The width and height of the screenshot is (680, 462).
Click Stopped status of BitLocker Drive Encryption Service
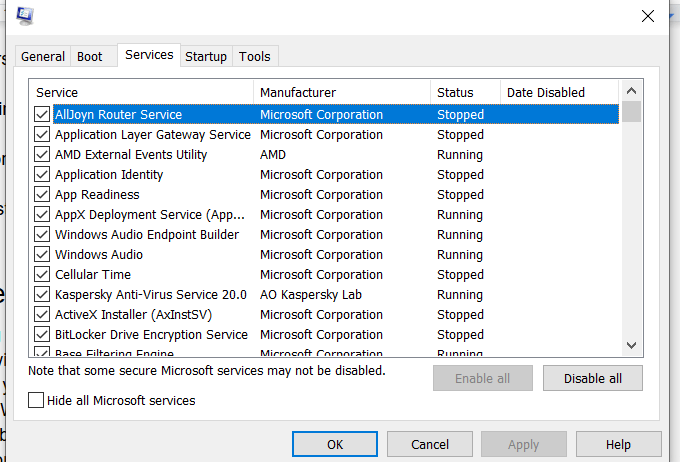pos(460,334)
